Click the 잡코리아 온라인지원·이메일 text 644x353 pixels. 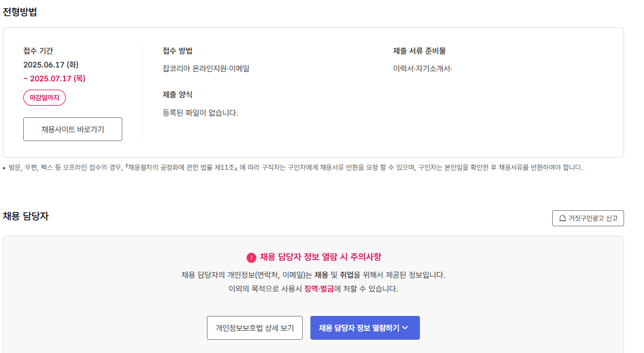(x=206, y=69)
